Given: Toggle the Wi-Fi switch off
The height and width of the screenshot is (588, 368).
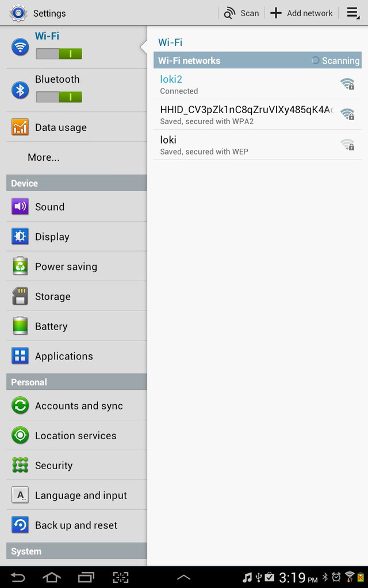Looking at the screenshot, I should [x=59, y=54].
